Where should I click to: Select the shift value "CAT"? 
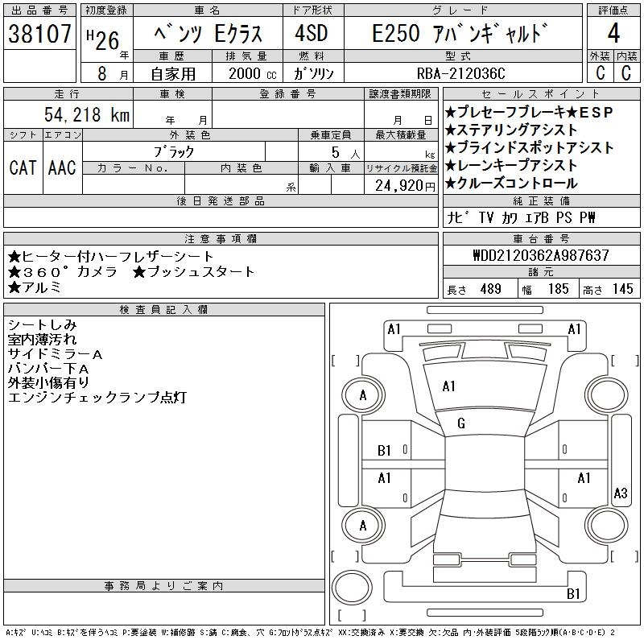[23, 167]
